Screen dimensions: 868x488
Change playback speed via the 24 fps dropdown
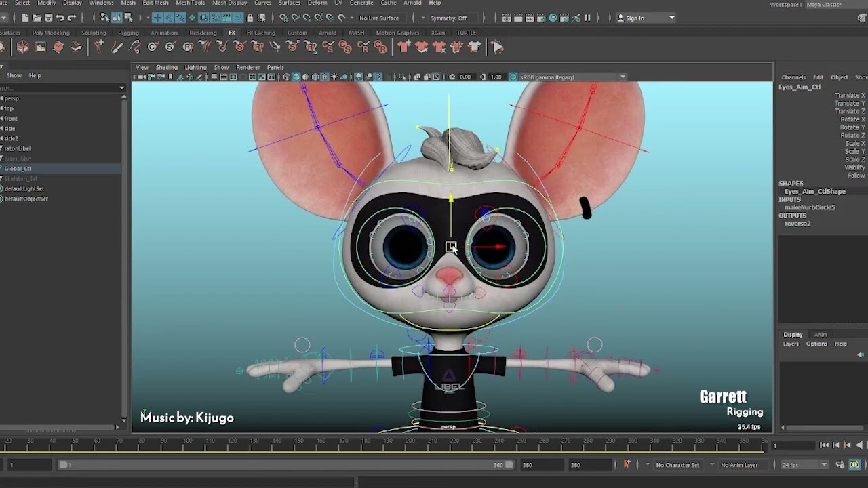(804, 465)
